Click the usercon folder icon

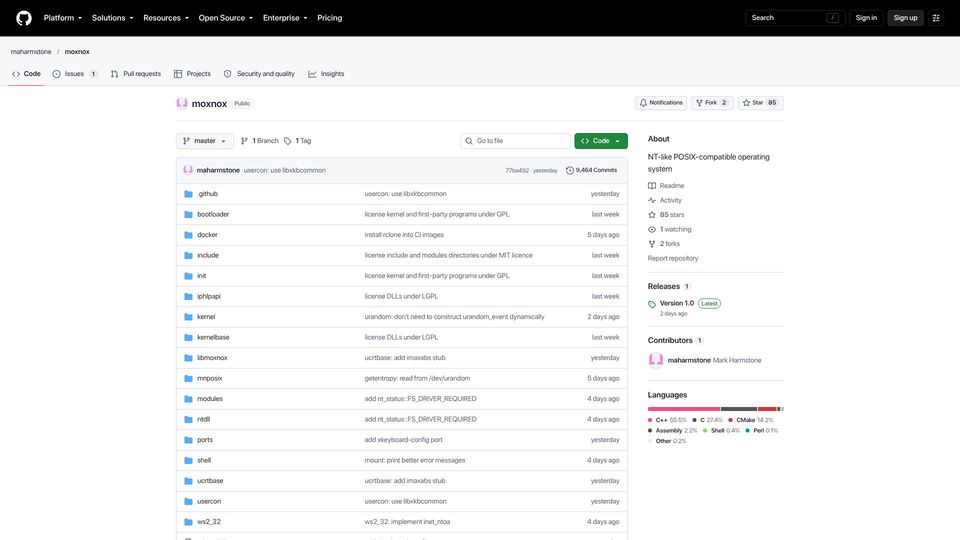point(189,501)
